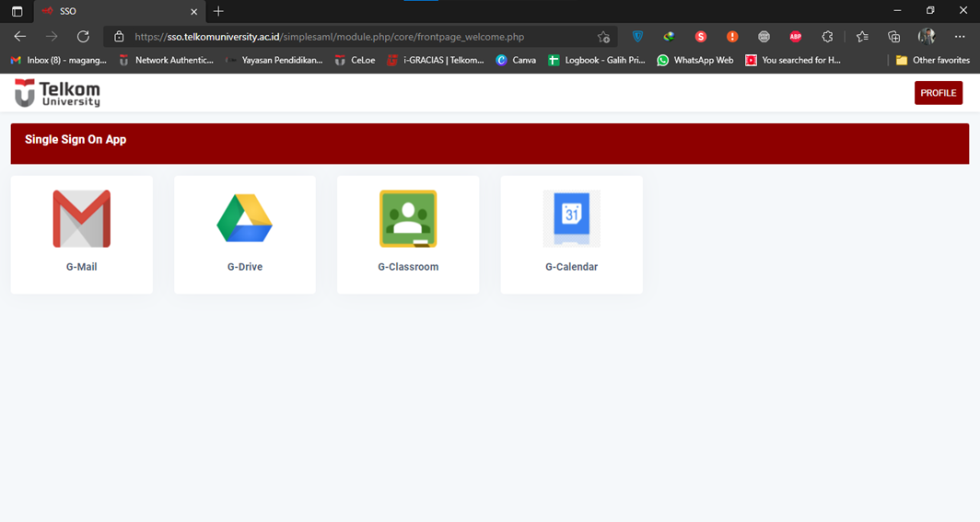Click the Single Sign On App heading

tap(76, 139)
